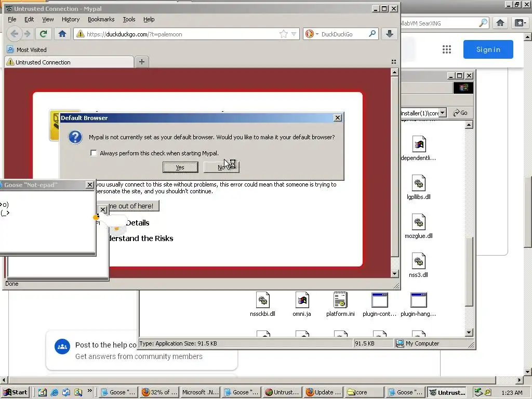The height and width of the screenshot is (399, 532).
Task: Click Yes in Default Browser dialog
Action: 180,167
